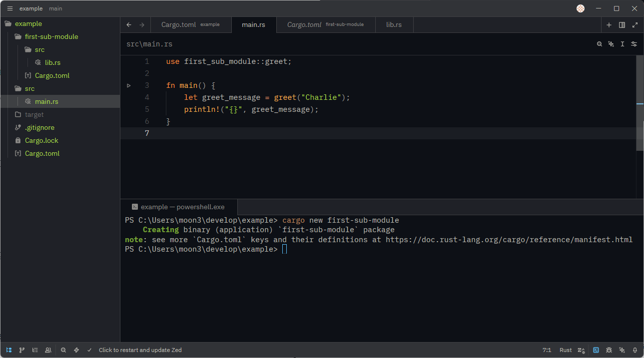Open the example project dropdown in title bar
Screen dimensions: 644x358
click(31, 8)
